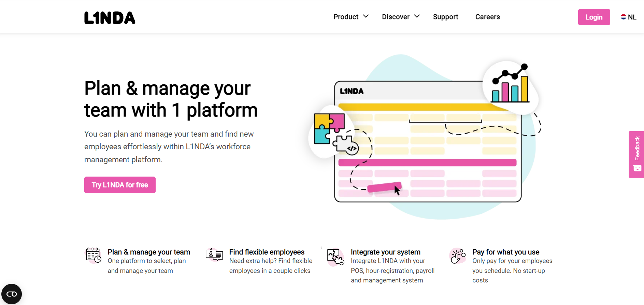Click the L1NDA logo in header
This screenshot has width=644, height=305.
[110, 18]
